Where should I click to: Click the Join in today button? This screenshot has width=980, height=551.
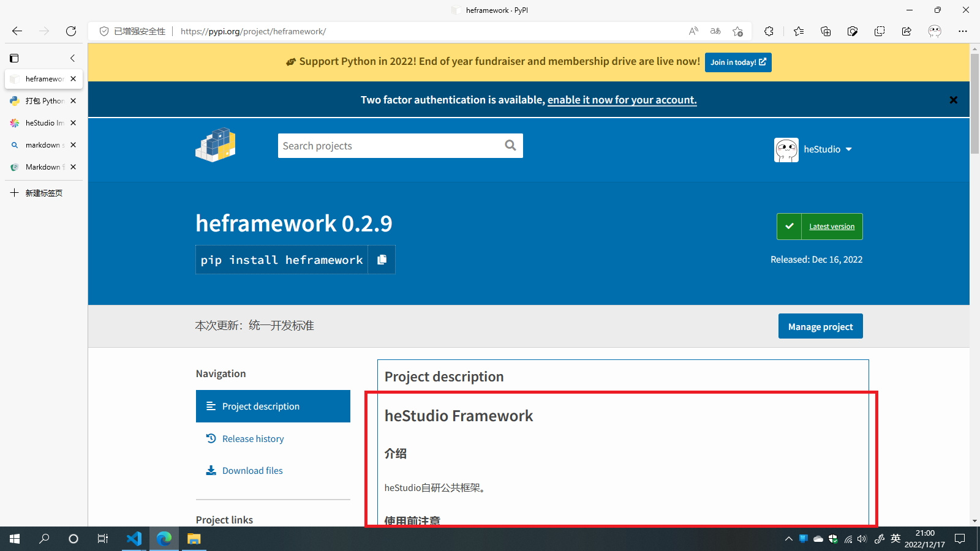click(x=738, y=62)
